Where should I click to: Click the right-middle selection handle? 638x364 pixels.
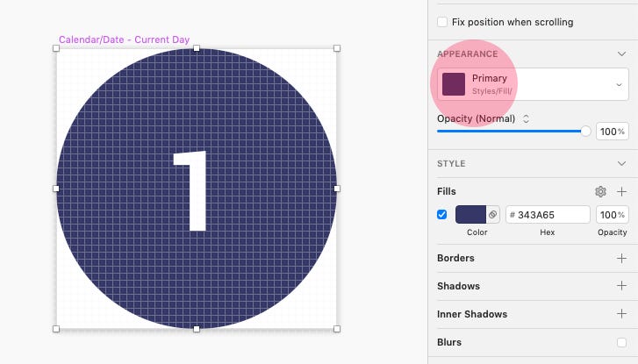click(337, 189)
